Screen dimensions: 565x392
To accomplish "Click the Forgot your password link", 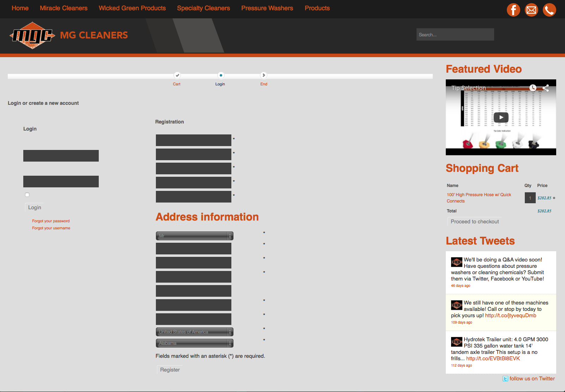I will [51, 221].
